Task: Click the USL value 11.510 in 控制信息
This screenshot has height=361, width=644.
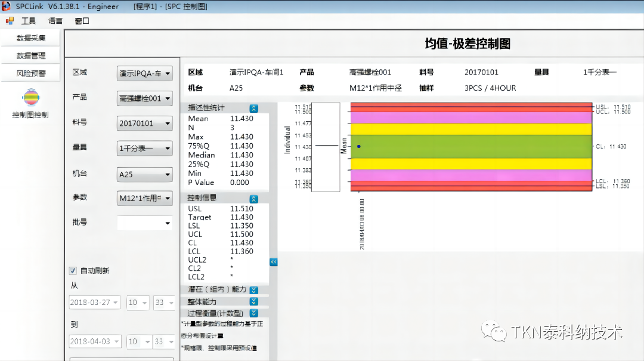Action: click(x=241, y=209)
